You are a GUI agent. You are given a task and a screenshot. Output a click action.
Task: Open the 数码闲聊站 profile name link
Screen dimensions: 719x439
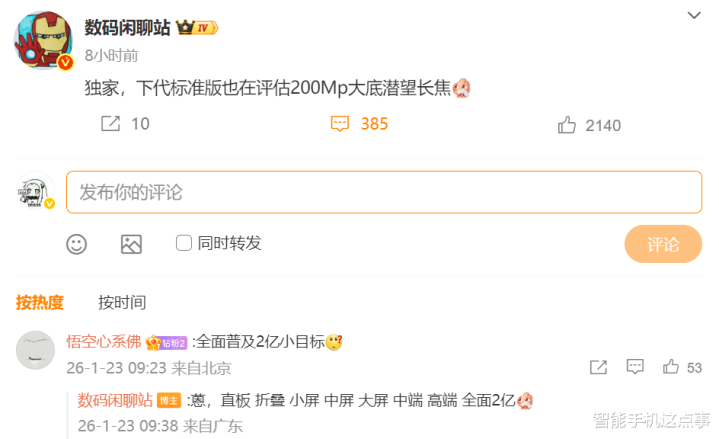click(x=127, y=28)
